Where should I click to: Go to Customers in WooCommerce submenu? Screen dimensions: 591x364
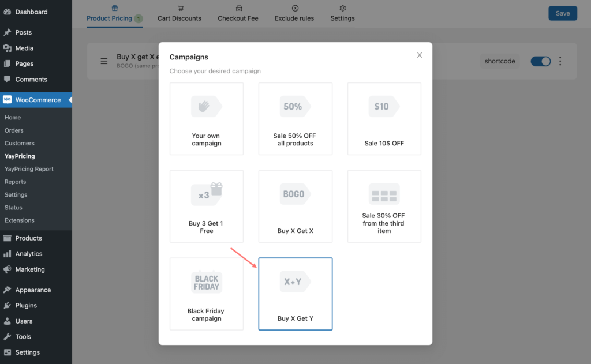pyautogui.click(x=20, y=143)
